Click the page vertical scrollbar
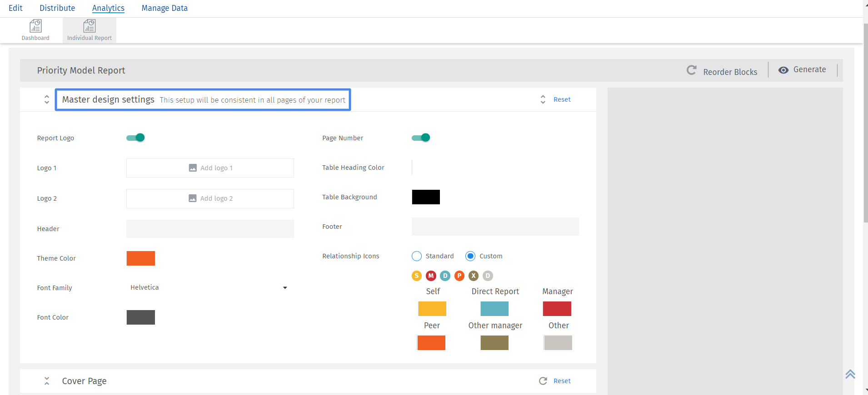868x395 pixels. tap(866, 123)
